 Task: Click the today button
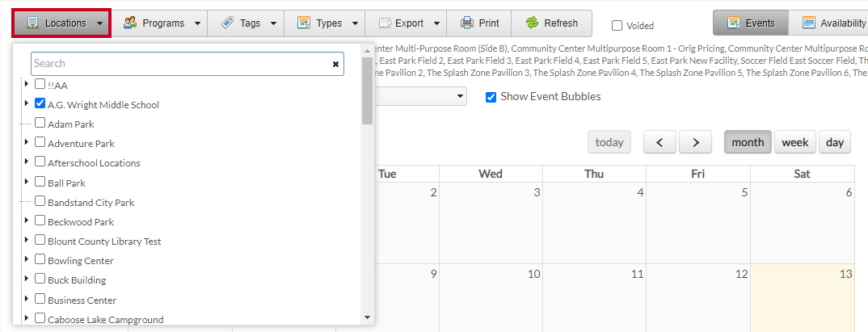609,142
